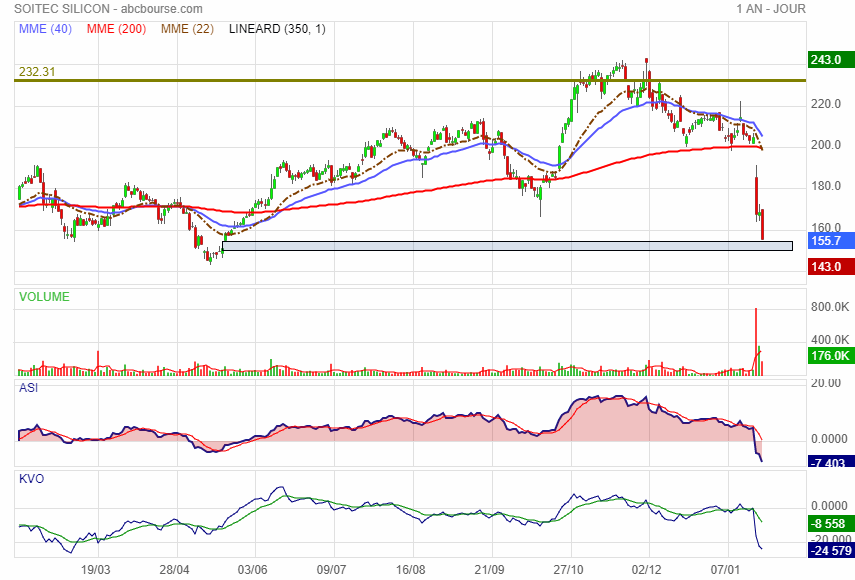Click the 21/09 date label
This screenshot has height=580, width=855.
pyautogui.click(x=489, y=570)
